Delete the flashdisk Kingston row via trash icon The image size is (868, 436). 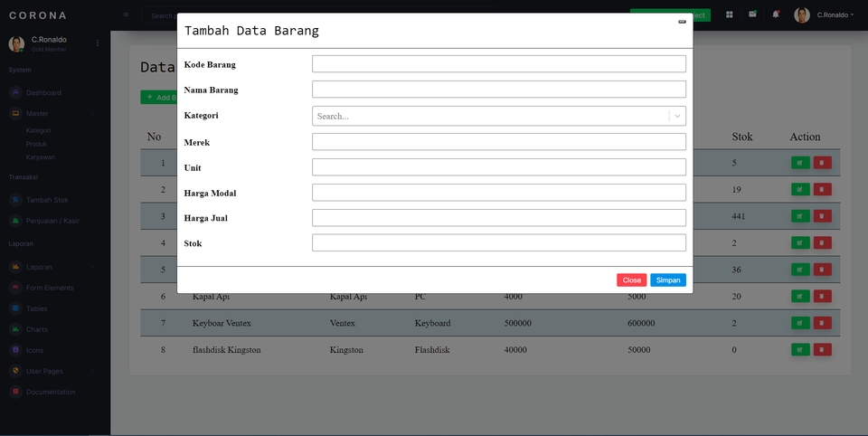tap(822, 349)
